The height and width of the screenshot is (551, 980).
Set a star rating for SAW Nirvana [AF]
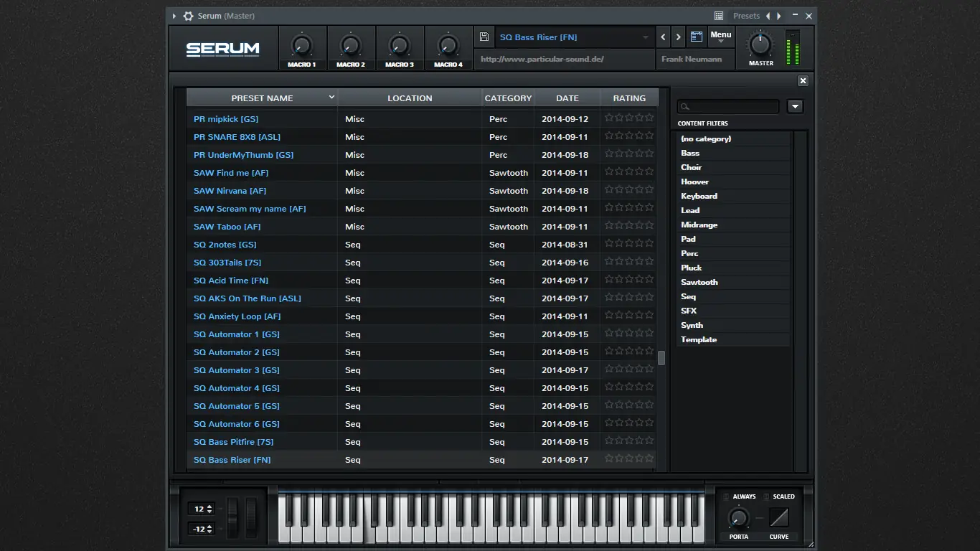(x=629, y=190)
